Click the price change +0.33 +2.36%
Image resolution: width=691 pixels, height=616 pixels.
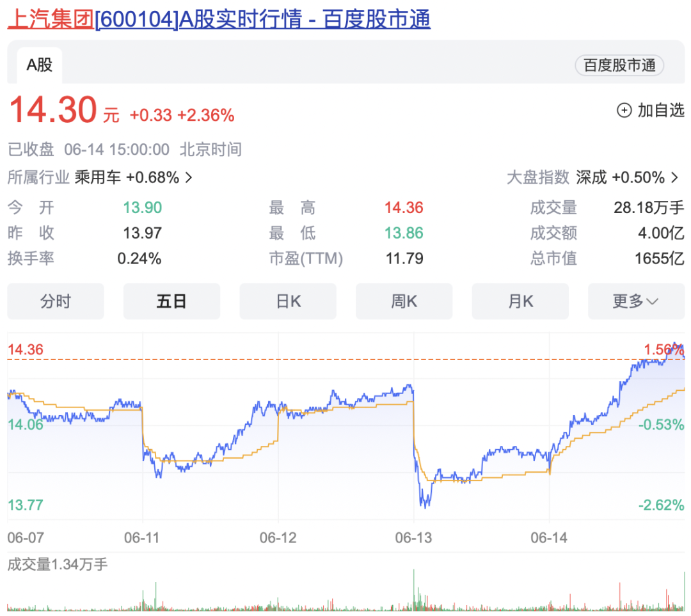pos(182,115)
